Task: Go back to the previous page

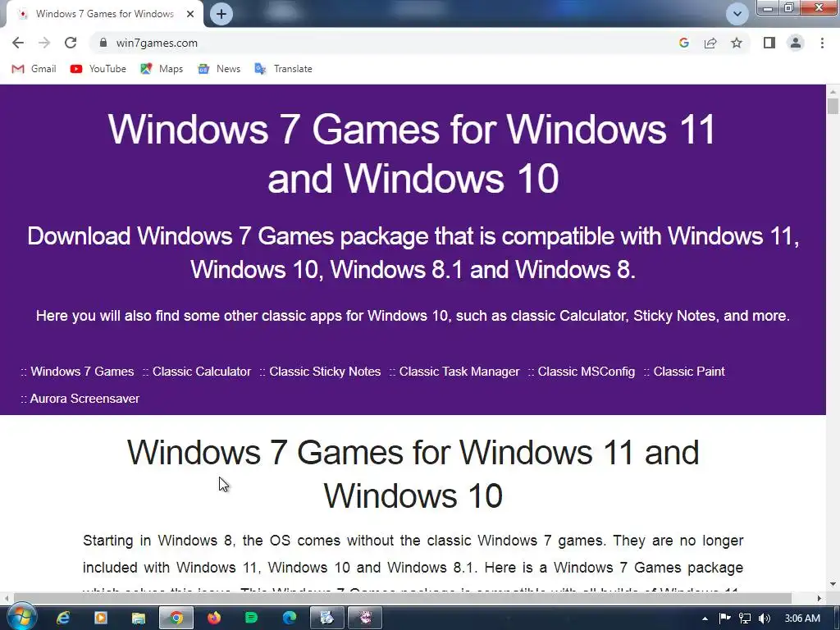Action: tap(18, 43)
